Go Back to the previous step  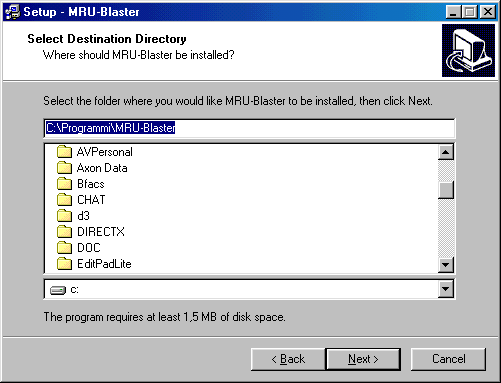point(288,359)
